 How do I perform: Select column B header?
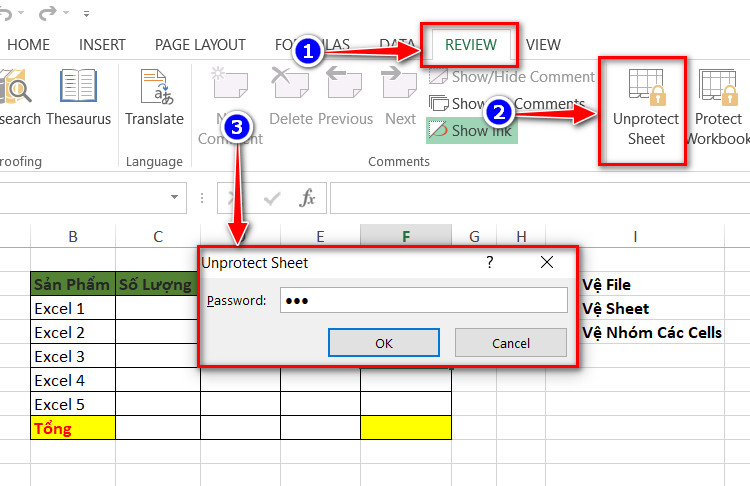click(73, 236)
